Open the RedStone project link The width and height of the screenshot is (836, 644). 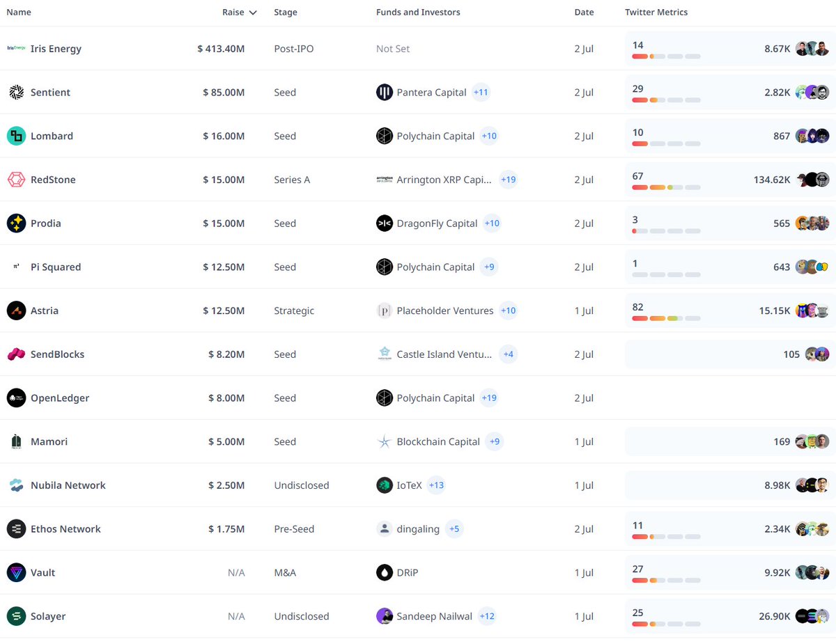click(x=53, y=180)
